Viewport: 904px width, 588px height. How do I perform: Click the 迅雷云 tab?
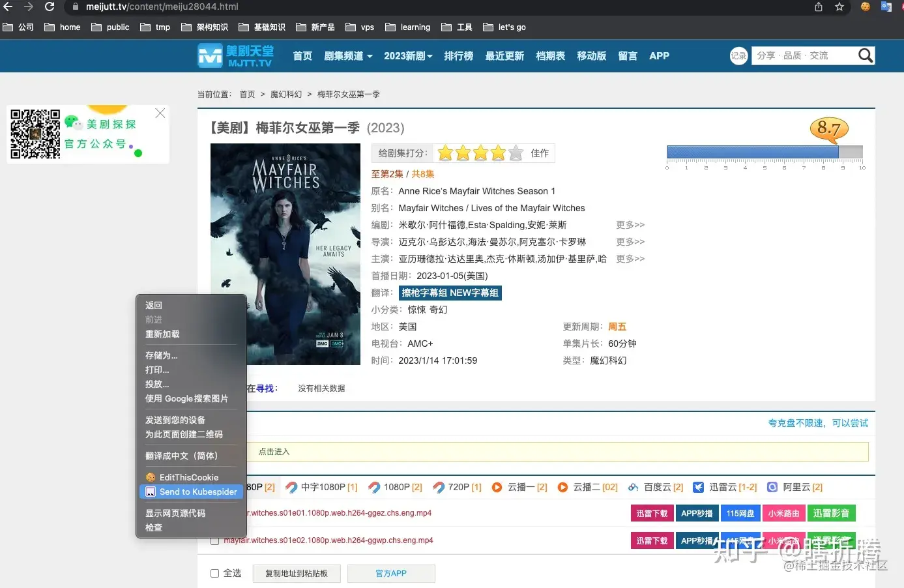click(x=725, y=487)
